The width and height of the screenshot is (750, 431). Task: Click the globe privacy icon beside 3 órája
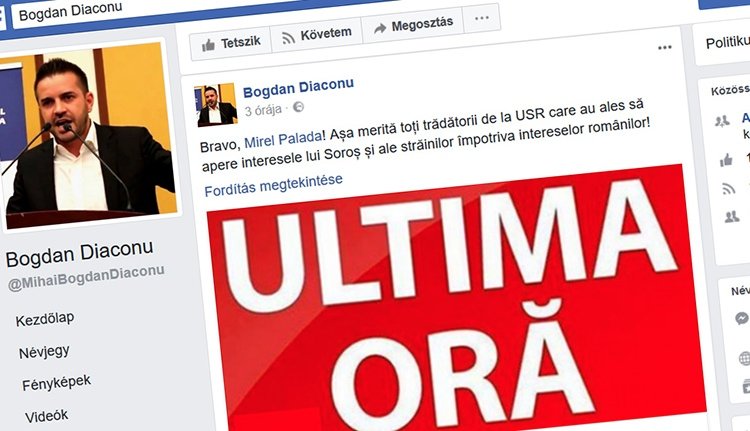298,107
